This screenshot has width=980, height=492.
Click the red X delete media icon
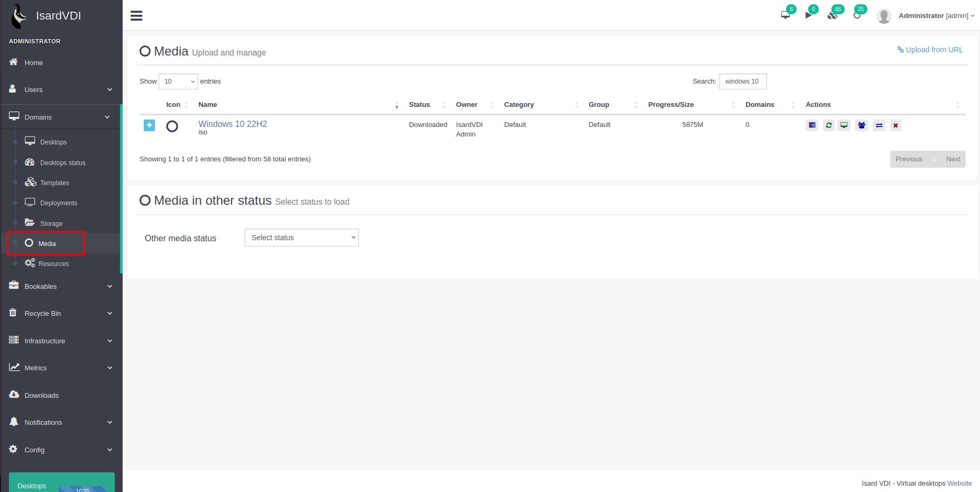895,125
